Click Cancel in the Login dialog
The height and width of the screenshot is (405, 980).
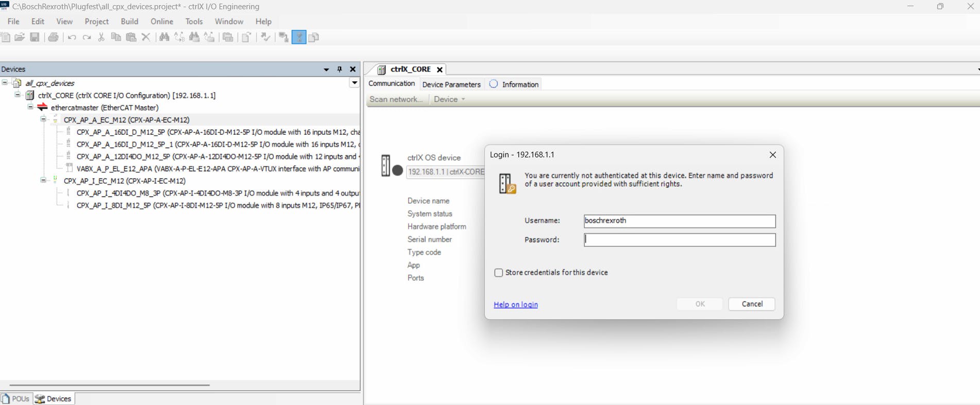[752, 304]
